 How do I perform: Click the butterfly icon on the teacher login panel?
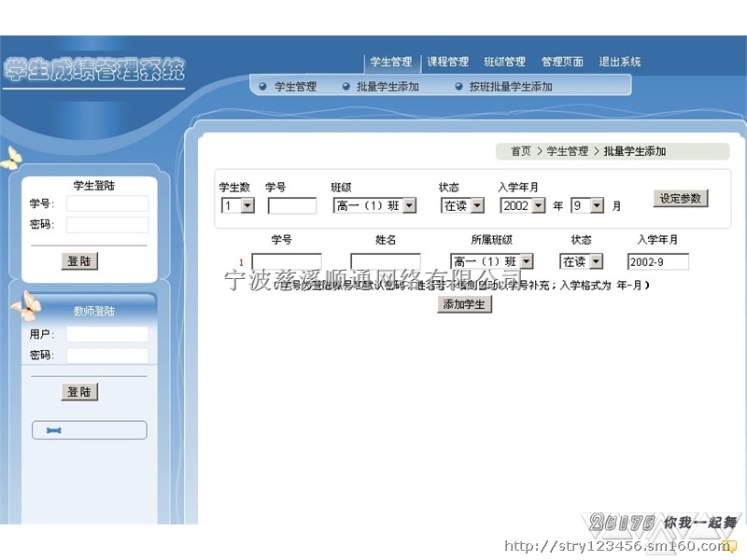pyautogui.click(x=25, y=305)
